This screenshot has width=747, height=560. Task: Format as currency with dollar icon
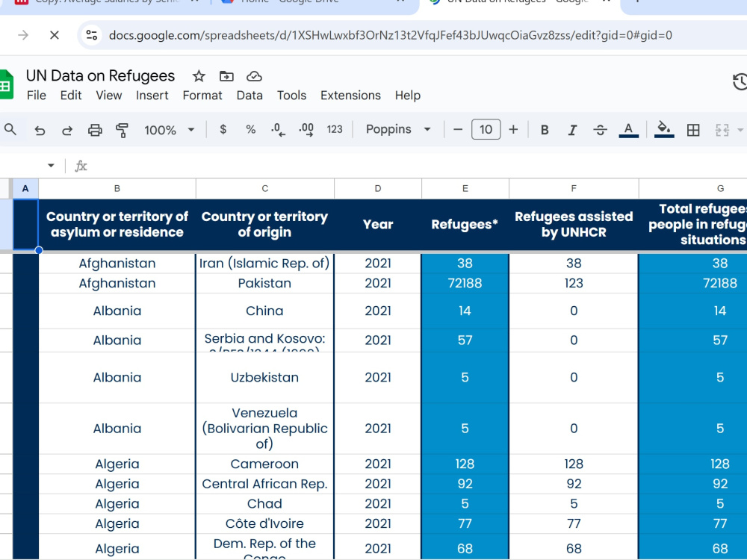(223, 129)
